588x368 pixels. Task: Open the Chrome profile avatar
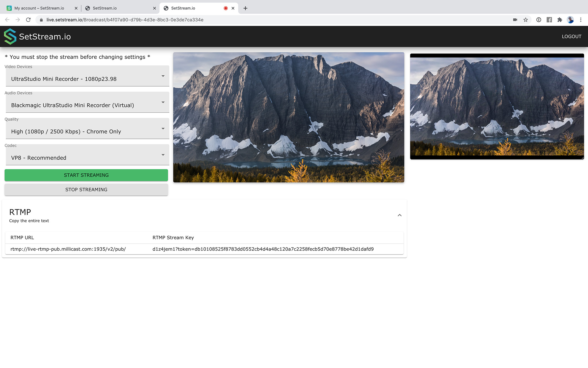pyautogui.click(x=570, y=20)
